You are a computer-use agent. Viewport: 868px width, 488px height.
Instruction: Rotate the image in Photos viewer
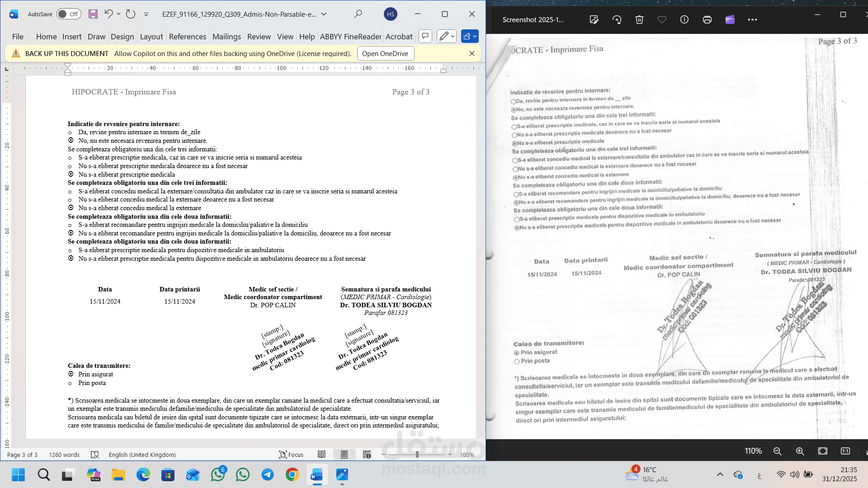coord(617,19)
